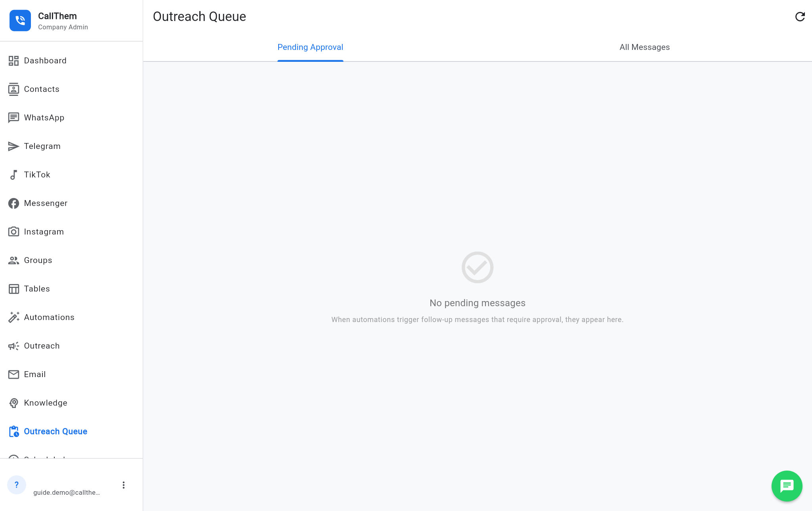The image size is (812, 511).
Task: Open Contacts from the sidebar
Action: pyautogui.click(x=71, y=89)
